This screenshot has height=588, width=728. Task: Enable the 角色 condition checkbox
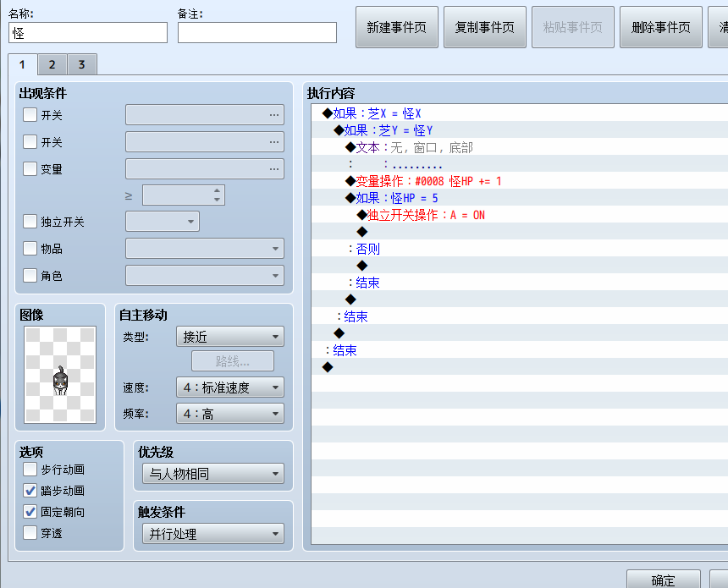click(x=30, y=275)
